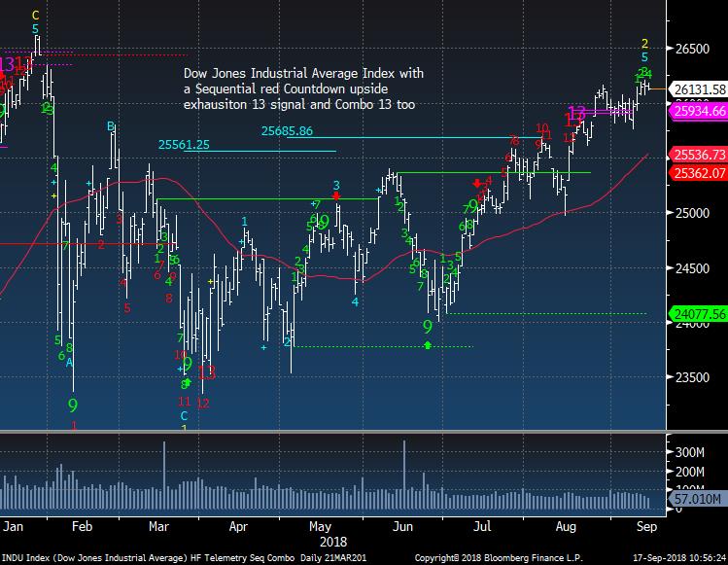Click the Jul label on the time axis

pos(482,526)
